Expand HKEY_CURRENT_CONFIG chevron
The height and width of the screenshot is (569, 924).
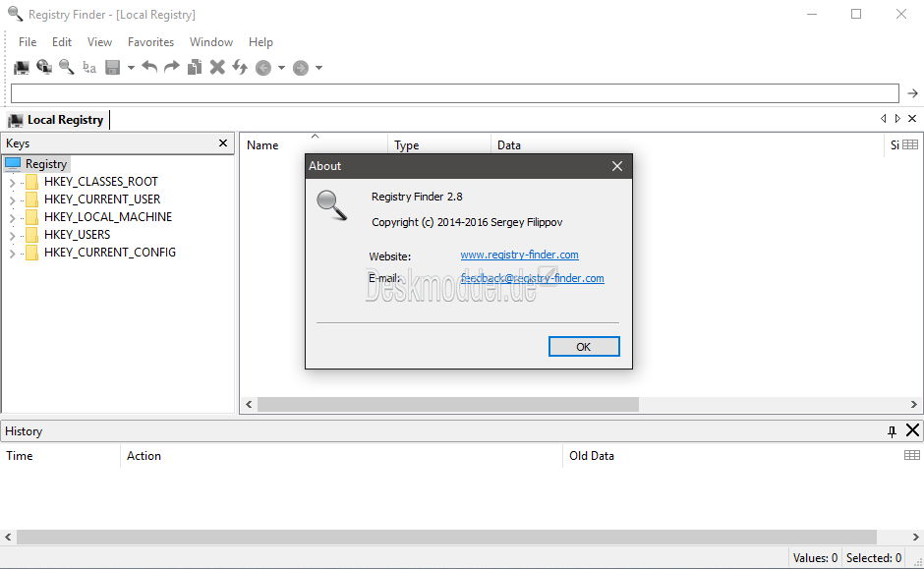pos(12,254)
